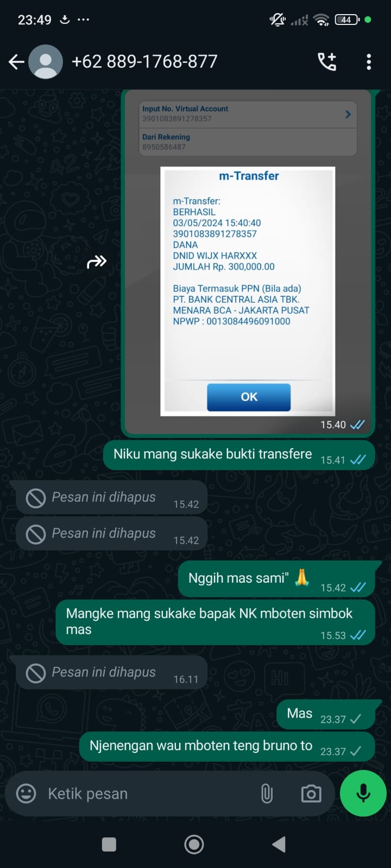Image resolution: width=391 pixels, height=868 pixels.
Task: Tap the Android recent apps square button
Action: pos(109,844)
